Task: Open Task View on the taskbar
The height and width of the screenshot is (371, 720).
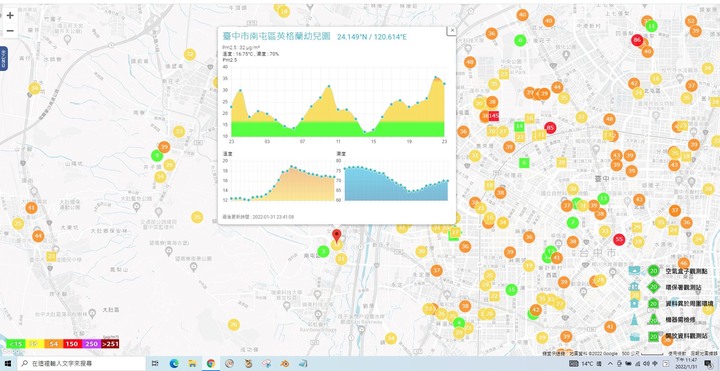Action: (155, 364)
